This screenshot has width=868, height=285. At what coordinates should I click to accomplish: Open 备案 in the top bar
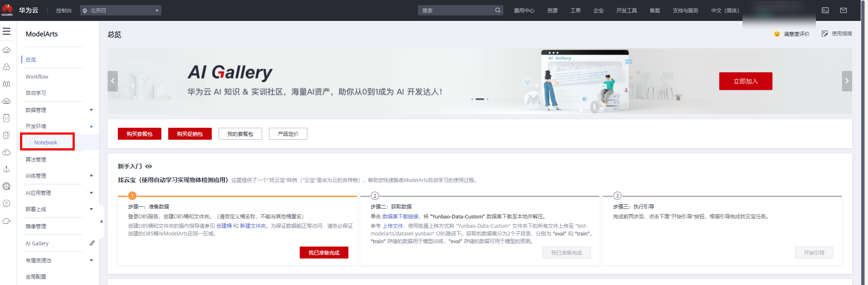[x=655, y=11]
